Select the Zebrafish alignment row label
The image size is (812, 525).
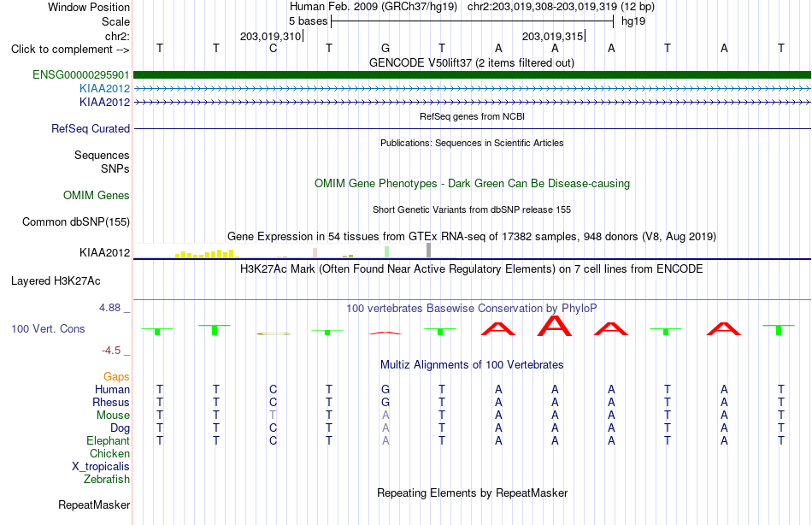click(107, 480)
